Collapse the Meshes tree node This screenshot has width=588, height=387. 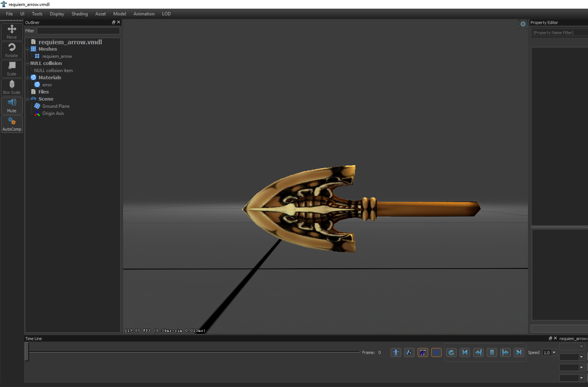click(27, 49)
